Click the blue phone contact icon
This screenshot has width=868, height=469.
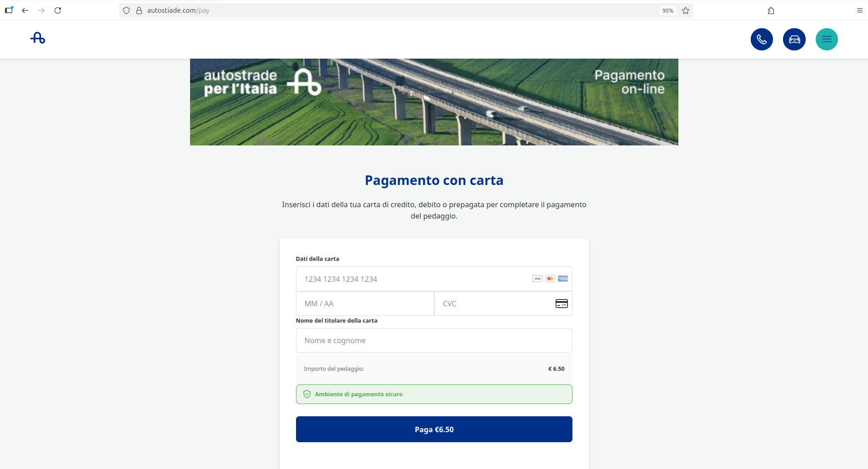pyautogui.click(x=762, y=39)
